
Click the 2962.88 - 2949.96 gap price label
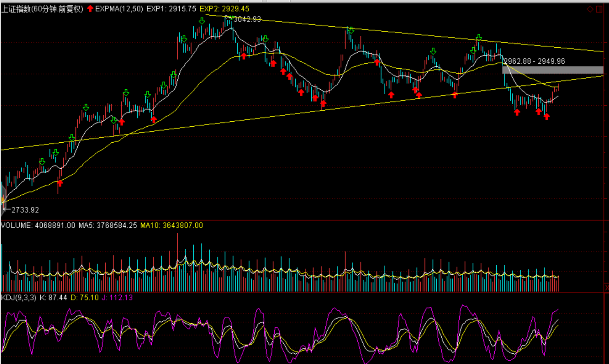tap(534, 61)
